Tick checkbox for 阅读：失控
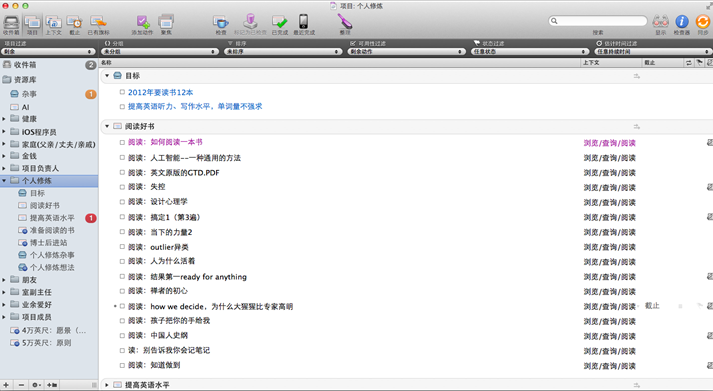This screenshot has height=391, width=713. point(122,187)
